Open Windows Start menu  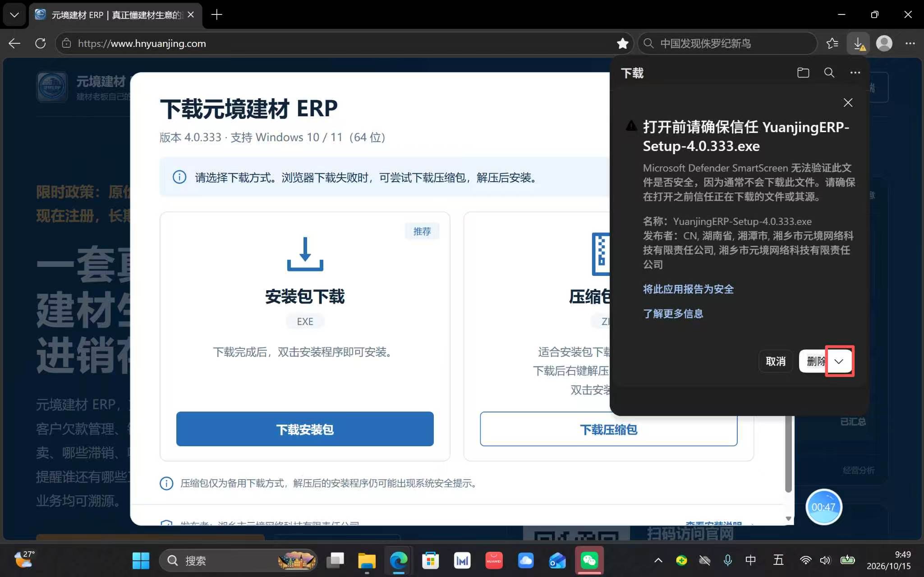click(x=141, y=560)
